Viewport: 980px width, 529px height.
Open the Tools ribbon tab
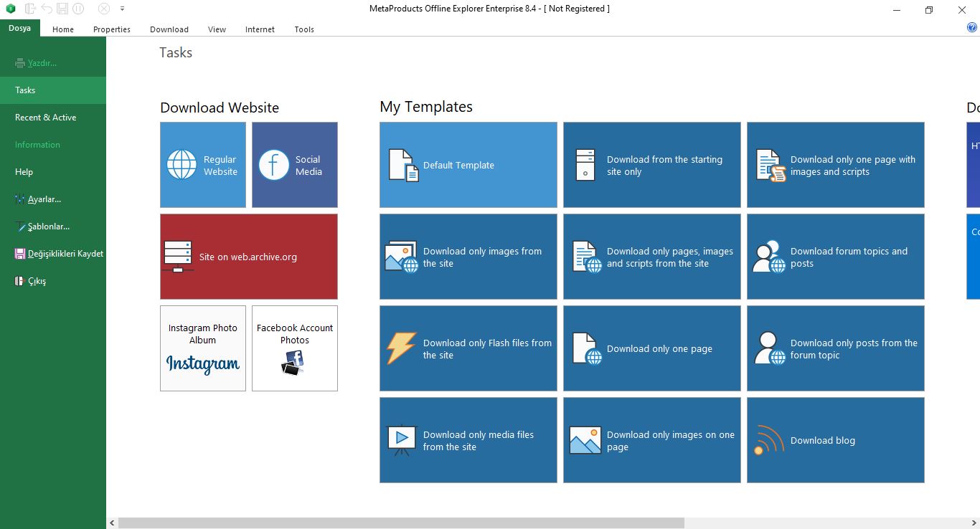[304, 29]
